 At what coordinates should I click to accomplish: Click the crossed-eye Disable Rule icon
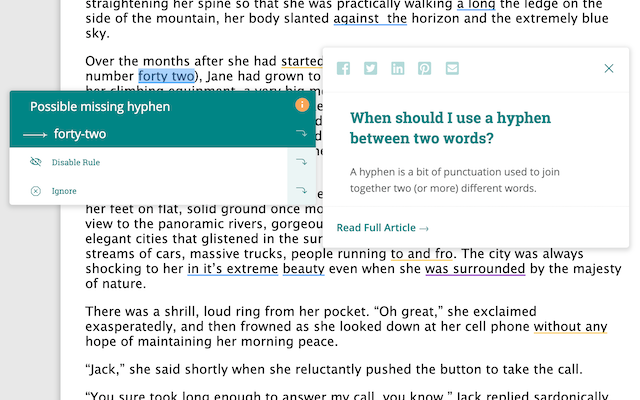(36, 162)
